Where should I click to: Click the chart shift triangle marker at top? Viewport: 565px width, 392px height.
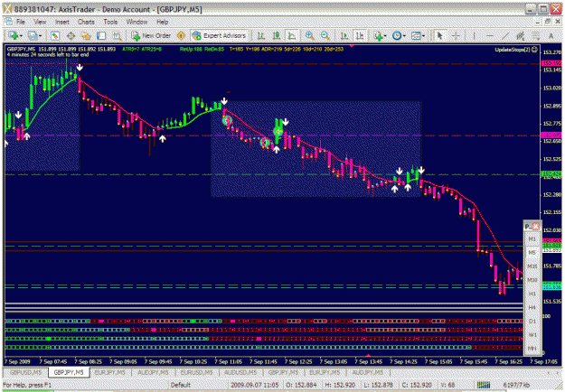point(352,46)
